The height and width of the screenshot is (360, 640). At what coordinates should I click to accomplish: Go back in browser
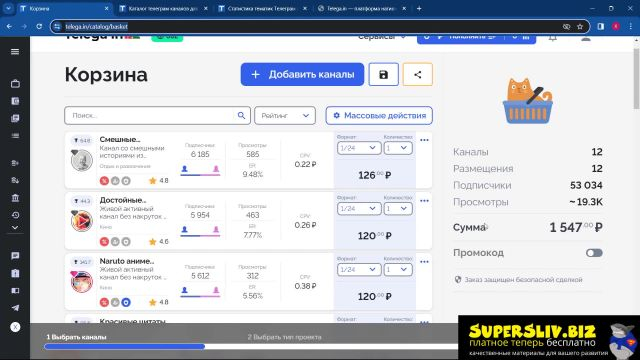[9, 27]
